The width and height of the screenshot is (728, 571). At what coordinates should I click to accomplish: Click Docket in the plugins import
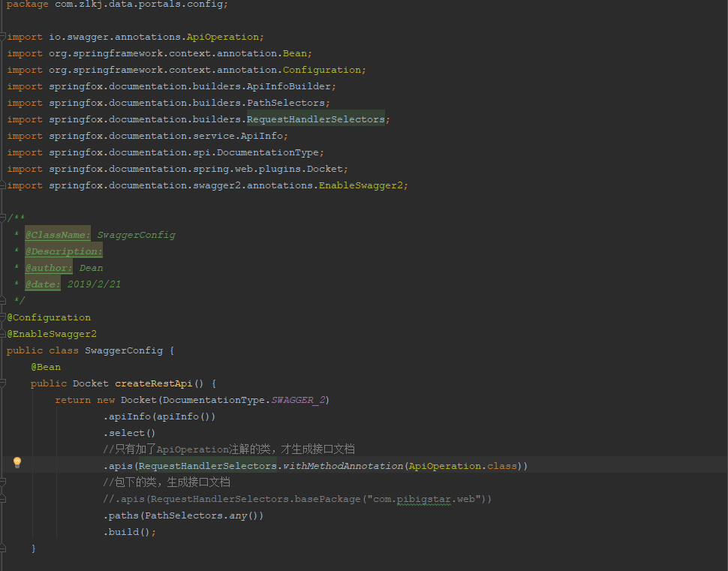[x=324, y=169]
